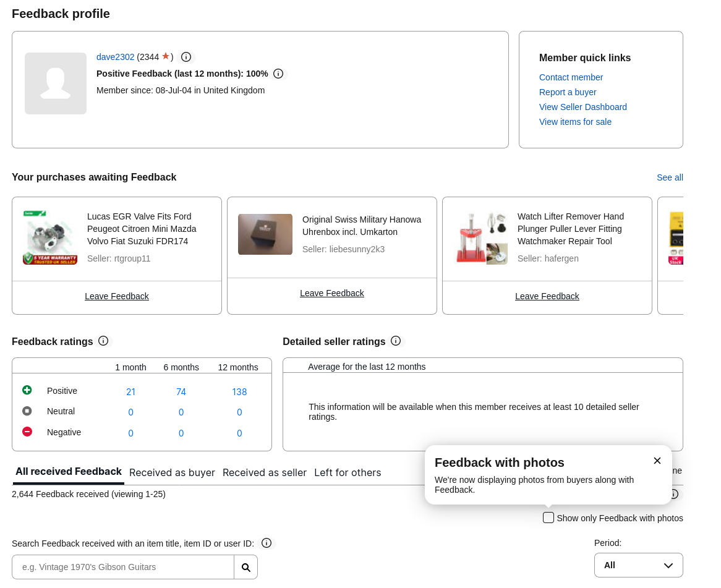Switch to the Received as seller tab

(265, 472)
